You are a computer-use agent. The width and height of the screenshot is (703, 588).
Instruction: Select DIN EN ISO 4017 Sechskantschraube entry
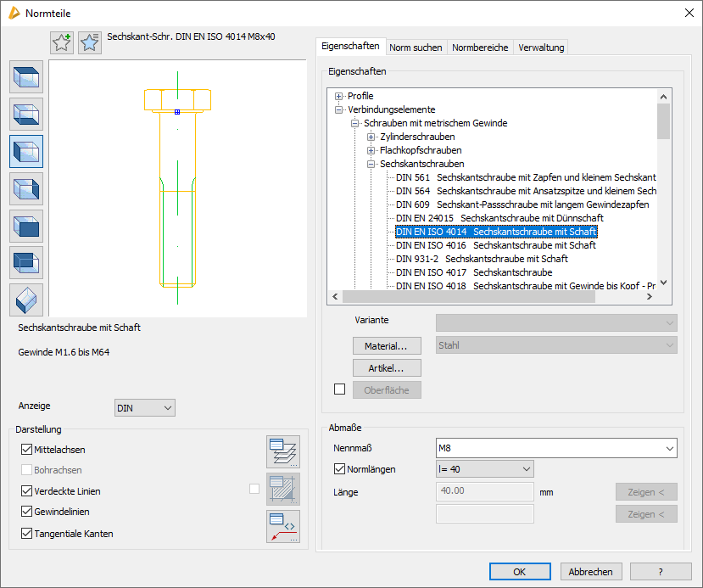474,272
